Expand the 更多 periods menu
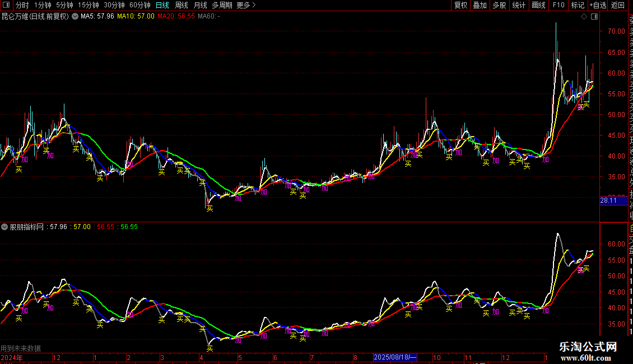The height and width of the screenshot is (364, 633). click(x=246, y=5)
